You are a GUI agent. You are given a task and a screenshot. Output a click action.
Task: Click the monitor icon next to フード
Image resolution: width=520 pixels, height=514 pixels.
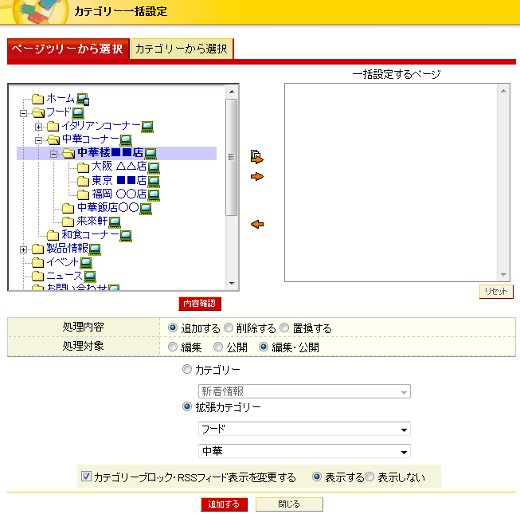pos(78,113)
